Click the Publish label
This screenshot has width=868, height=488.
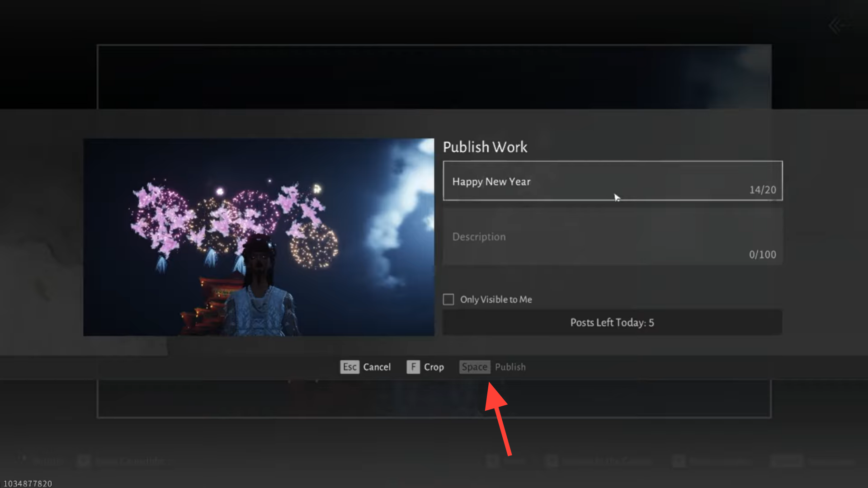pos(510,367)
